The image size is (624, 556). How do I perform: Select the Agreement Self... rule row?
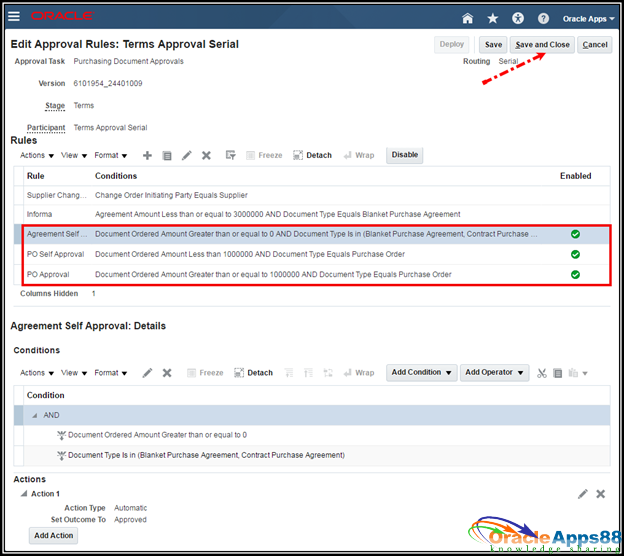(x=312, y=234)
